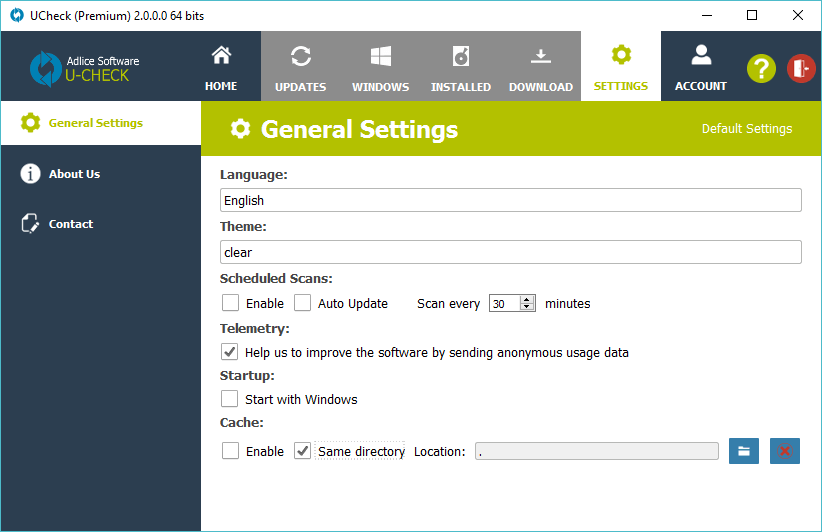This screenshot has width=822, height=532.
Task: Check Start with Windows option
Action: [x=231, y=399]
